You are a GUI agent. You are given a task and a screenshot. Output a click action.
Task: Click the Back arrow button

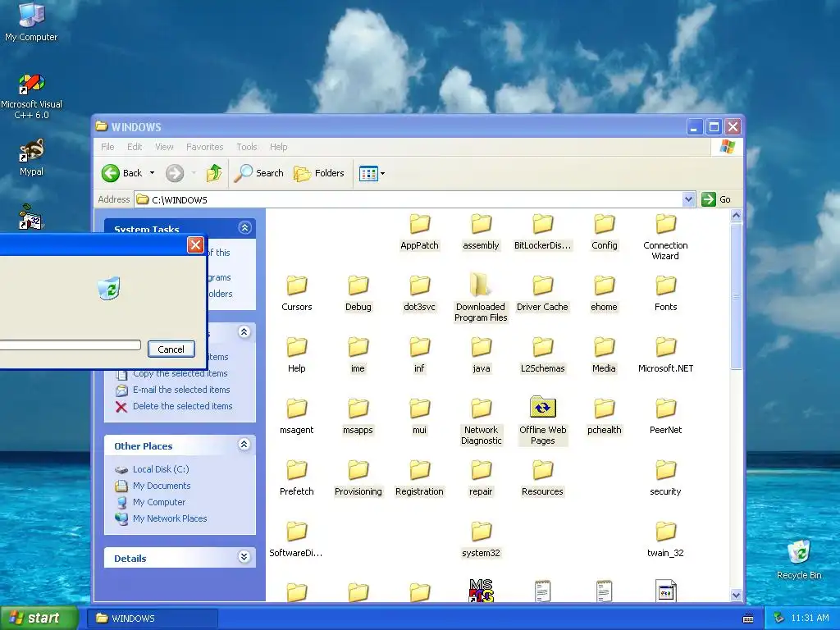click(111, 173)
